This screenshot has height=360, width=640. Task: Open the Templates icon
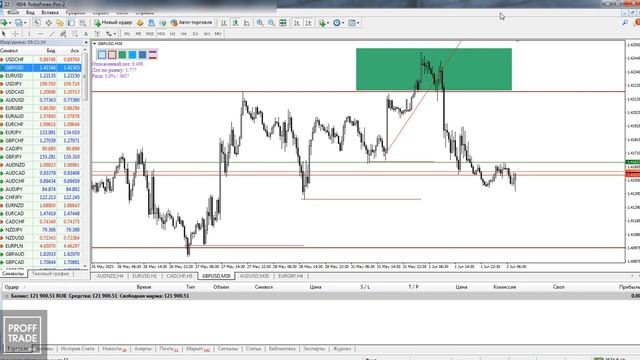[351, 23]
